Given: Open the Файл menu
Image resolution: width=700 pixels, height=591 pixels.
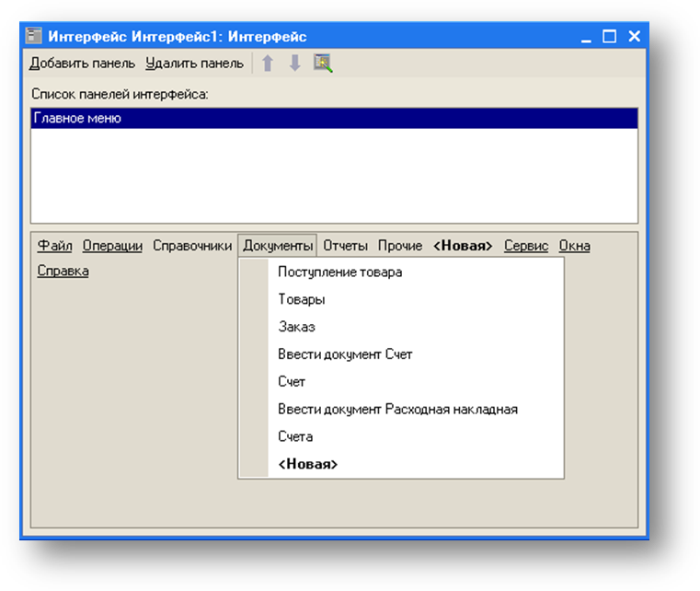Looking at the screenshot, I should click(54, 246).
